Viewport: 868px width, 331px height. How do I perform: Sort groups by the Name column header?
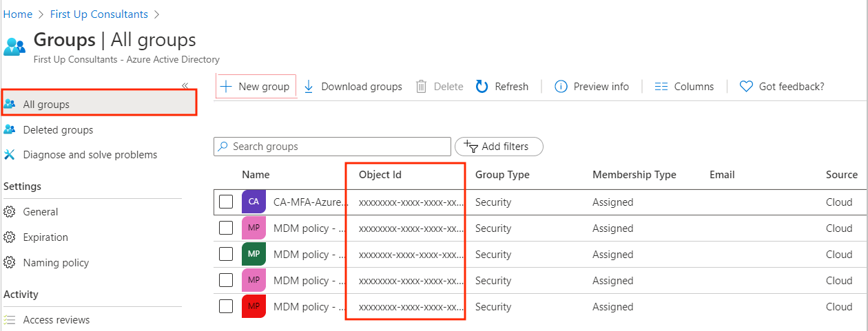[x=256, y=175]
